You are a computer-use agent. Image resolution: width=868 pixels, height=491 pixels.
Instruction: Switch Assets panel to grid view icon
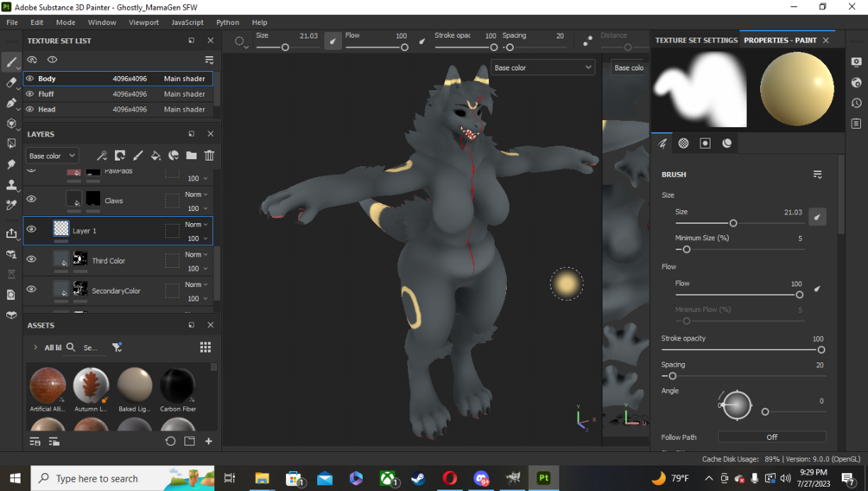[x=206, y=347]
